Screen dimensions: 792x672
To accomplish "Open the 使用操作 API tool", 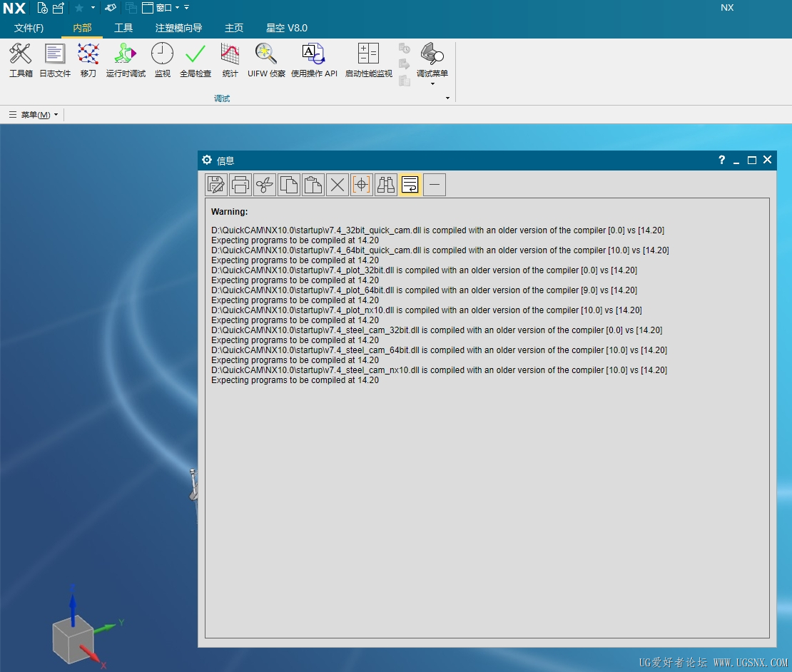I will pos(314,61).
